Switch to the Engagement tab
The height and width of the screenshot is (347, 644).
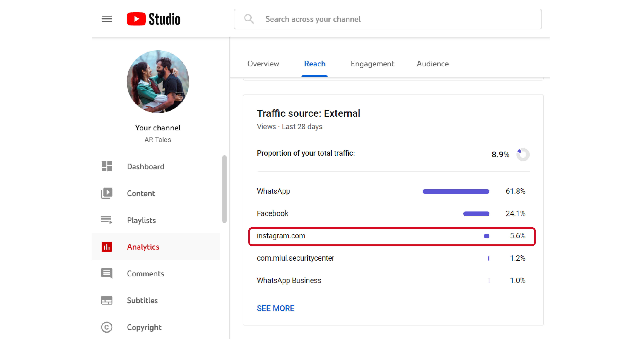tap(372, 64)
